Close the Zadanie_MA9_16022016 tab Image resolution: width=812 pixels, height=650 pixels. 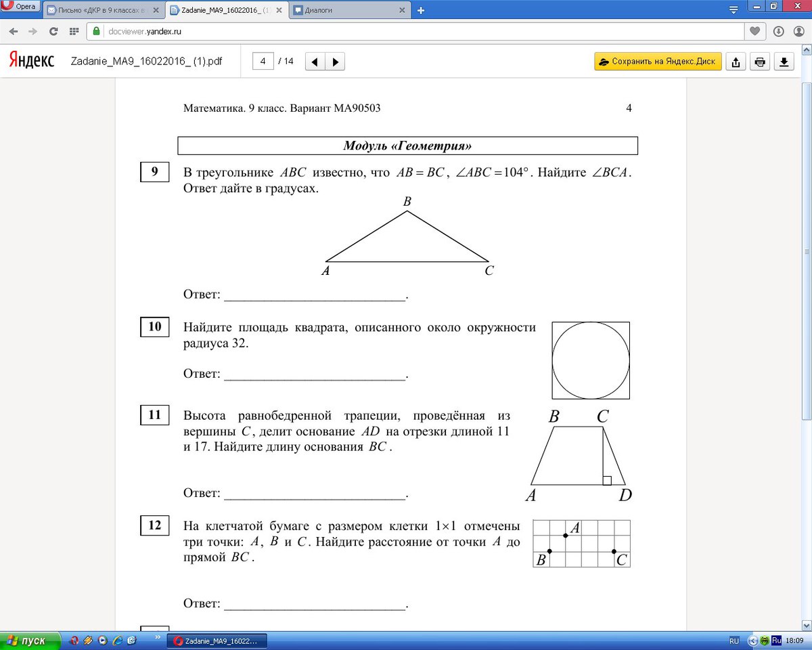point(279,11)
